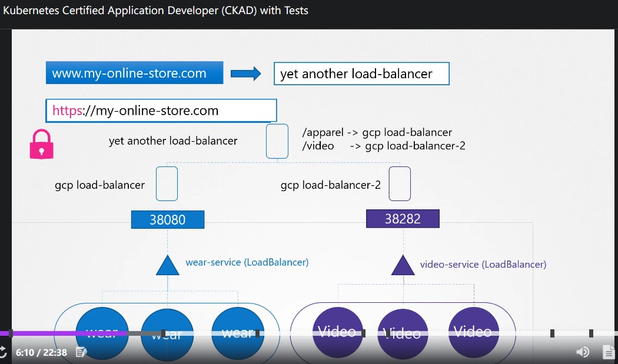This screenshot has width=618, height=364.
Task: Click the www.my-online-store.com blue label
Action: [x=134, y=73]
